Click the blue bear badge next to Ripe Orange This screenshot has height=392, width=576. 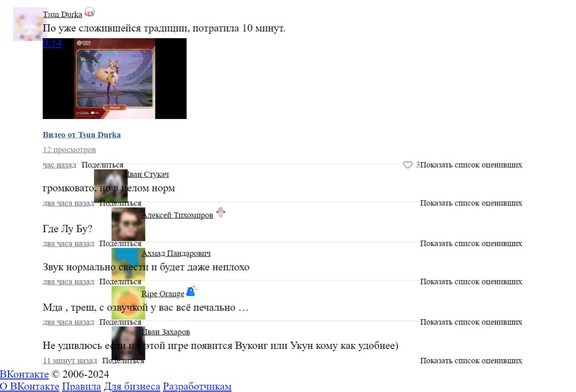pos(191,291)
